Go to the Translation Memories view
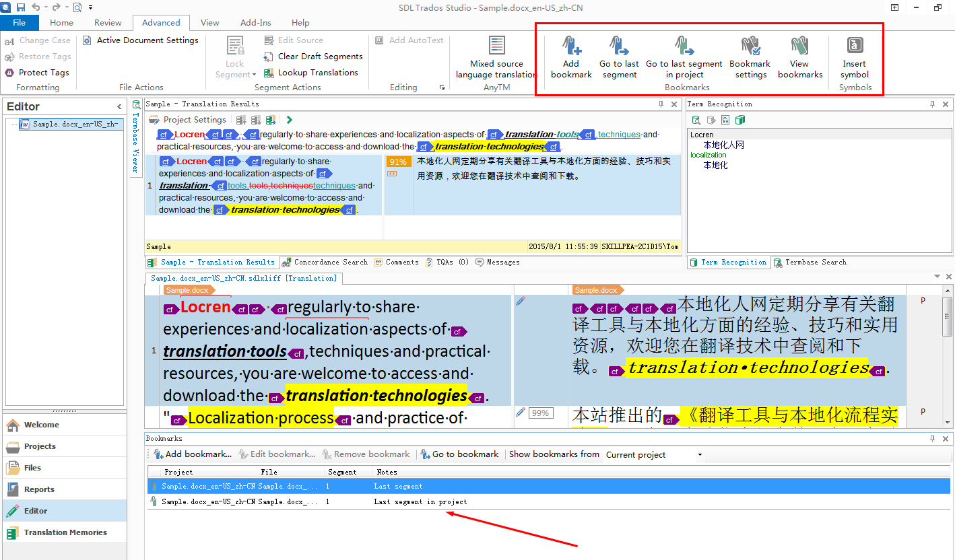955x560 pixels. coord(65,532)
